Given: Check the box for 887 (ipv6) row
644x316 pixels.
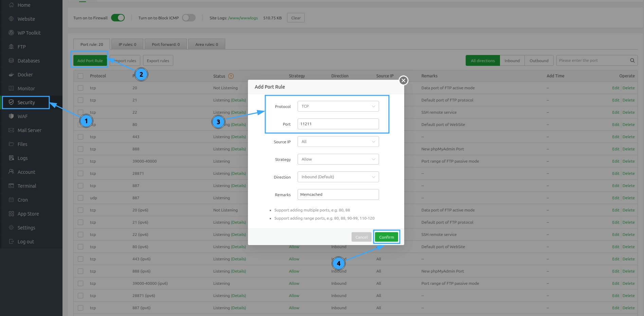Looking at the screenshot, I should click(80, 308).
